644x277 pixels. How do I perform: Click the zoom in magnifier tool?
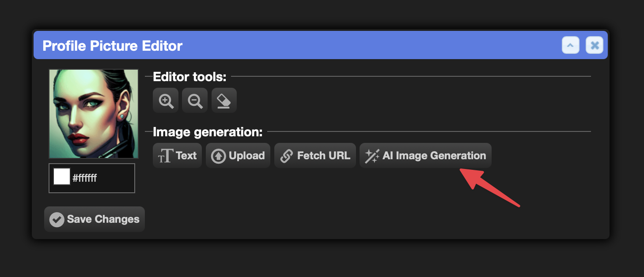tap(166, 101)
